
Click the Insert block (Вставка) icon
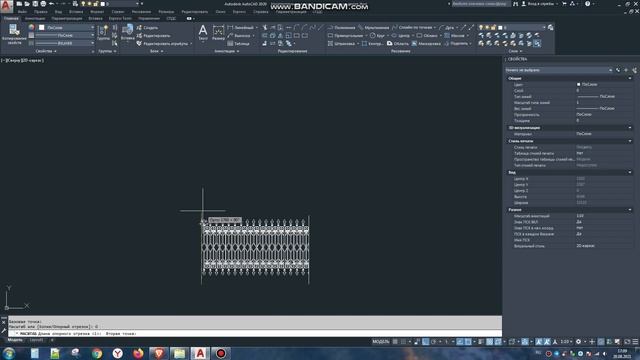pos(127,32)
